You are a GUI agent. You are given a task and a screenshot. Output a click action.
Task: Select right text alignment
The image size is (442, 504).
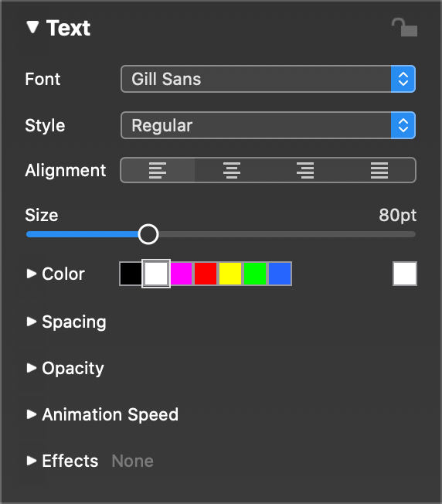(305, 170)
